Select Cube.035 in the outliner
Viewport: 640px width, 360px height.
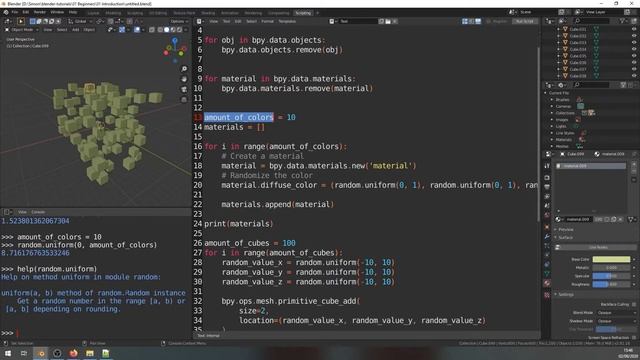(578, 56)
